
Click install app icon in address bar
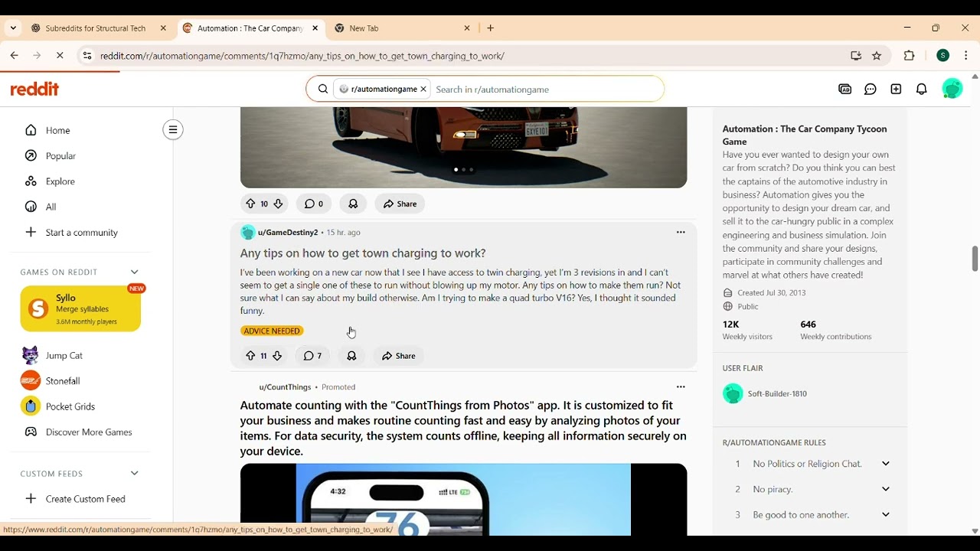[856, 56]
